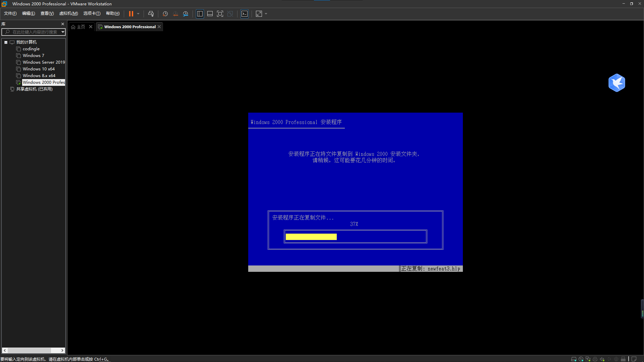Click the CD/DVD drive status icon
This screenshot has width=644, height=362.
tap(581, 359)
